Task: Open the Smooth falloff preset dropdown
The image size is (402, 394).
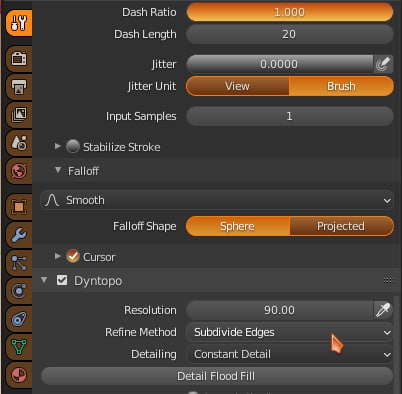Action: [x=217, y=200]
